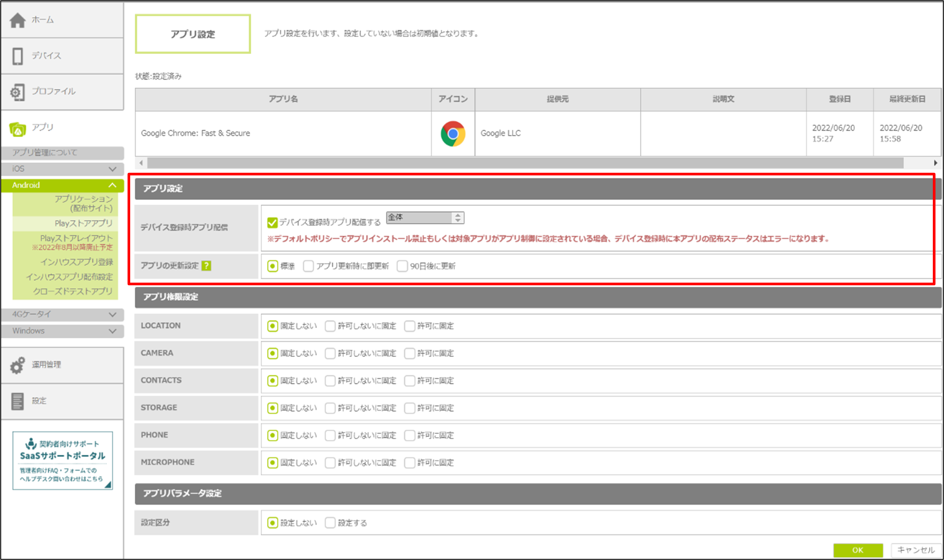944x560 pixels.
Task: Open In-house app registration menu item
Action: pos(77,261)
